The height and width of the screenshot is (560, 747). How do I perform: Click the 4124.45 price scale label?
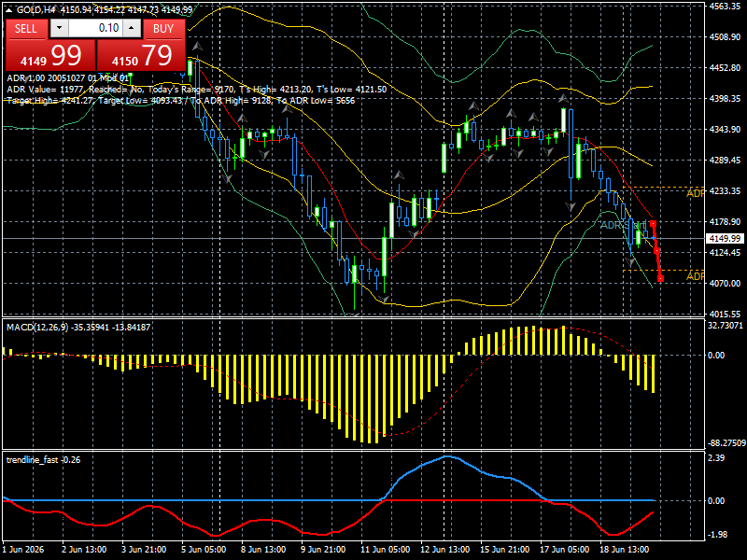pyautogui.click(x=725, y=252)
